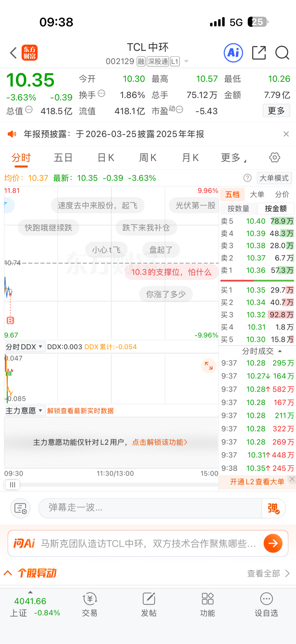The image size is (296, 644).
Task: Tap the 5G signal indicator
Action: pyautogui.click(x=236, y=22)
